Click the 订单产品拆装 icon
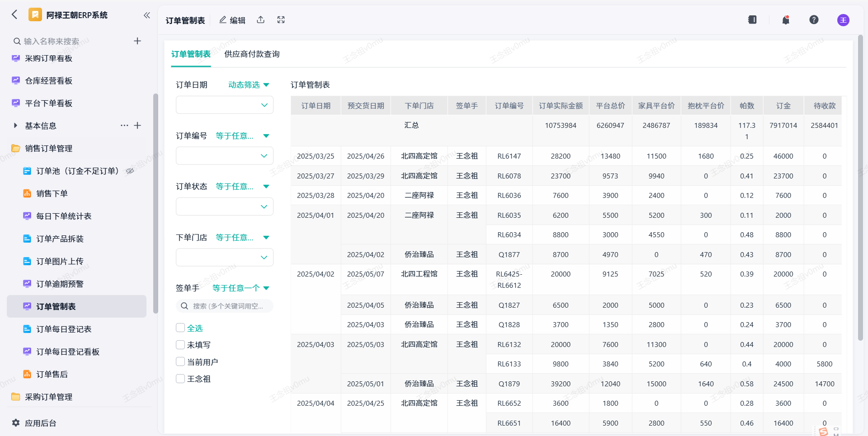Viewport: 868px width, 436px height. [27, 239]
